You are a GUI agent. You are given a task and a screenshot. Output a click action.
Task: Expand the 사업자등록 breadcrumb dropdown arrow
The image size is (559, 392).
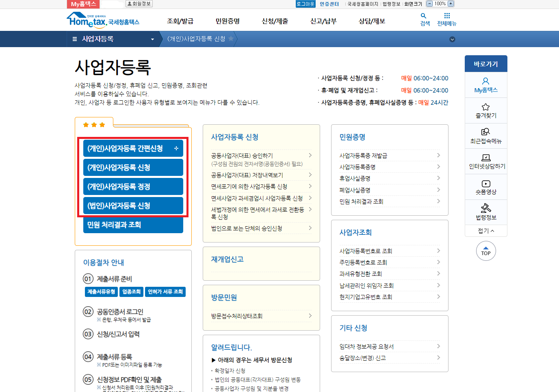pyautogui.click(x=153, y=39)
